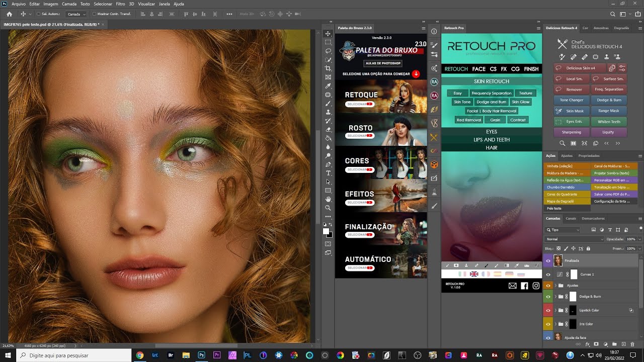Click the Whiten Teeth button
Viewport: 644px width, 362px height.
(609, 122)
